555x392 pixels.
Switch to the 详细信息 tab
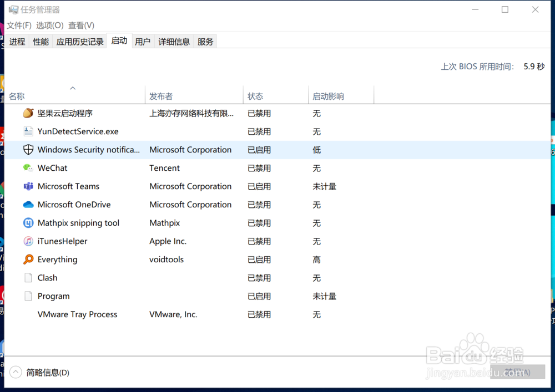click(174, 42)
